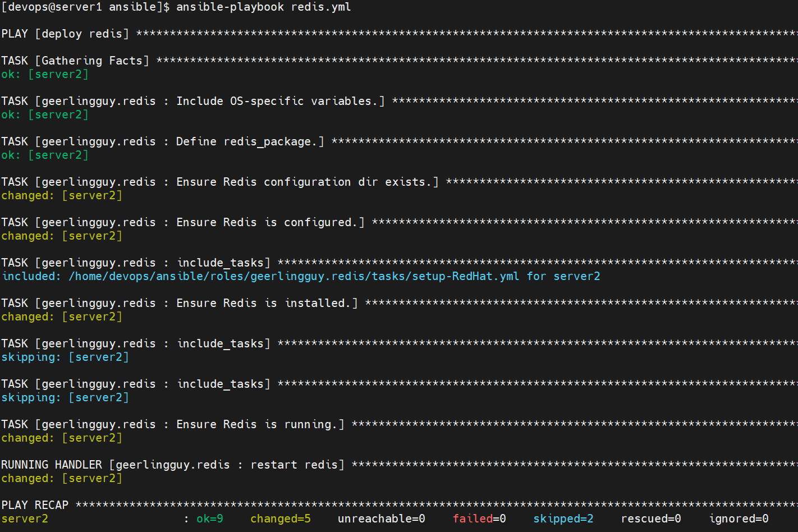Click 'RUNNING HANDLER' restart redis line

pyautogui.click(x=173, y=465)
